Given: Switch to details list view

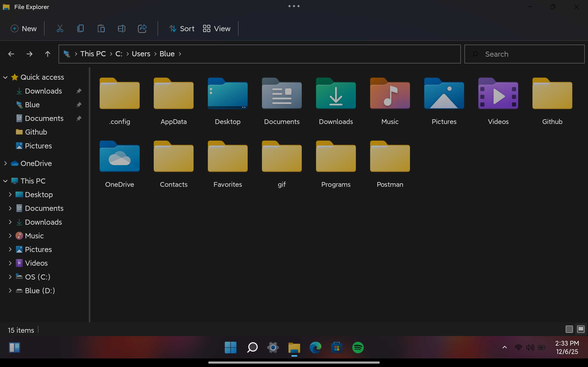Looking at the screenshot, I should coord(569,329).
